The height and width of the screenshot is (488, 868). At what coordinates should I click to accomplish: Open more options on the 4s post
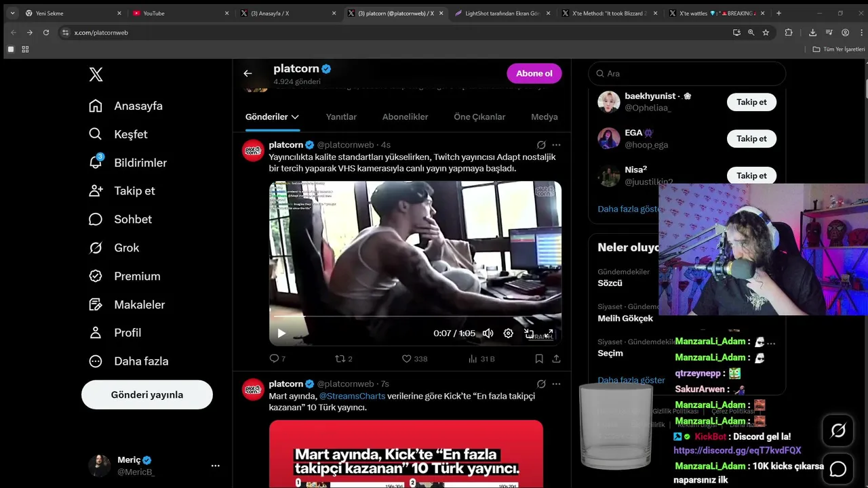(x=556, y=145)
